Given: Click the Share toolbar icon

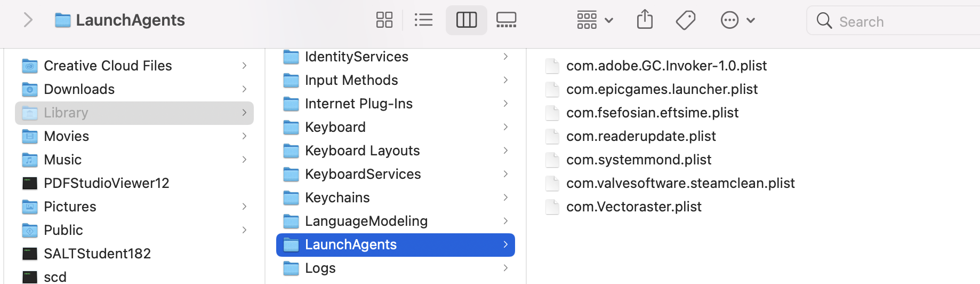Looking at the screenshot, I should click(x=645, y=20).
